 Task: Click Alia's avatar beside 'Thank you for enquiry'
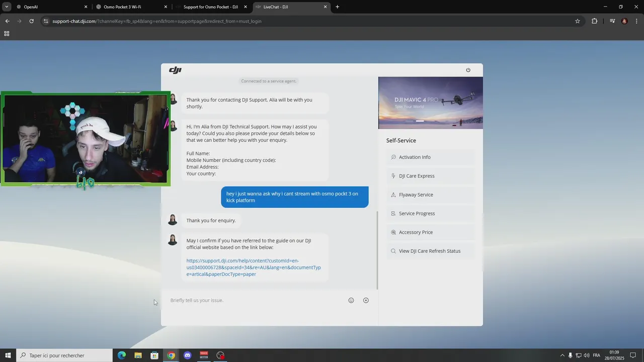coord(173,220)
